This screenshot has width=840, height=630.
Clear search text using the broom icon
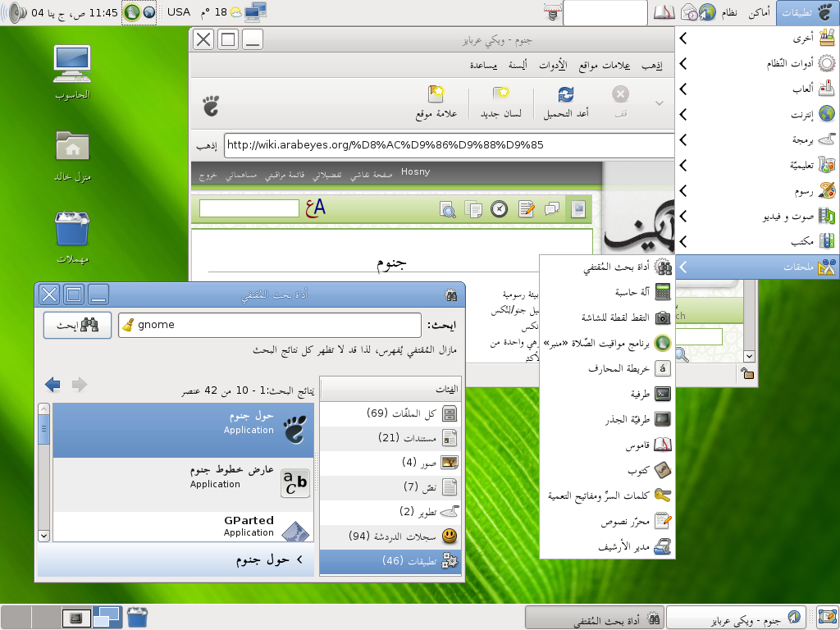pyautogui.click(x=128, y=325)
